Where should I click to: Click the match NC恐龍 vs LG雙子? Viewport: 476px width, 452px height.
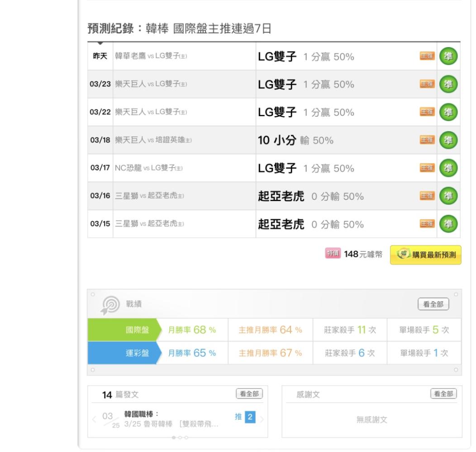pos(149,168)
